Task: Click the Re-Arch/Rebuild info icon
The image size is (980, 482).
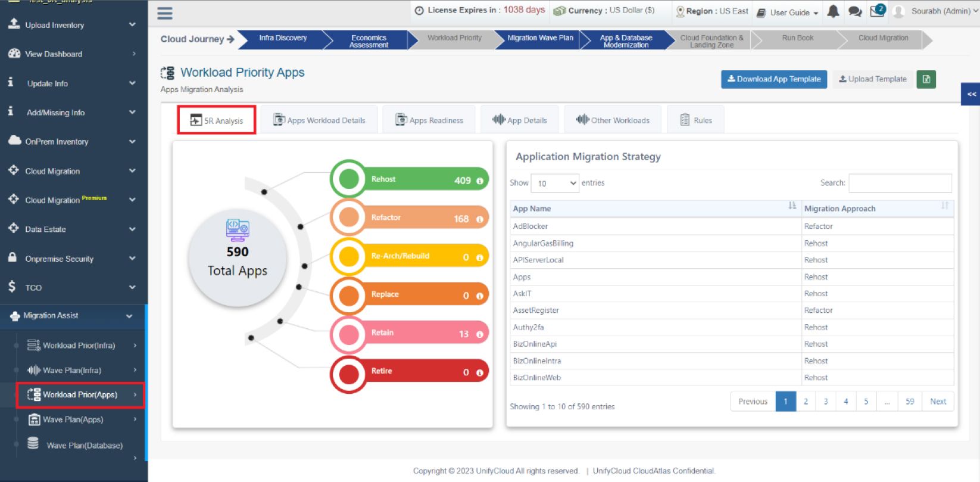Action: click(x=480, y=257)
